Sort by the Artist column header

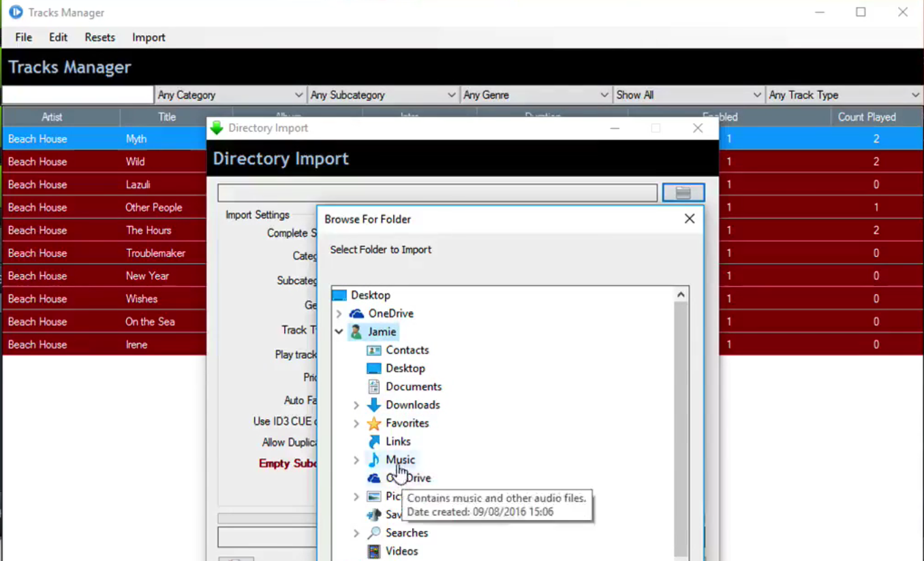52,117
